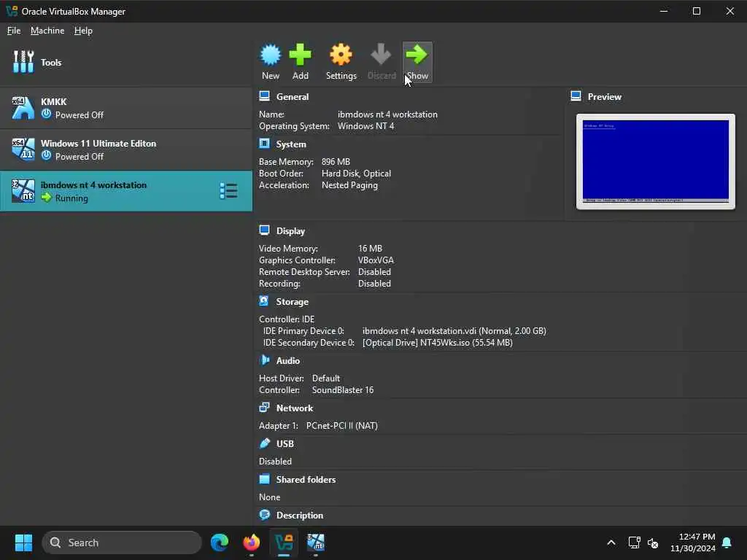
Task: Open the General section header link
Action: 293,97
